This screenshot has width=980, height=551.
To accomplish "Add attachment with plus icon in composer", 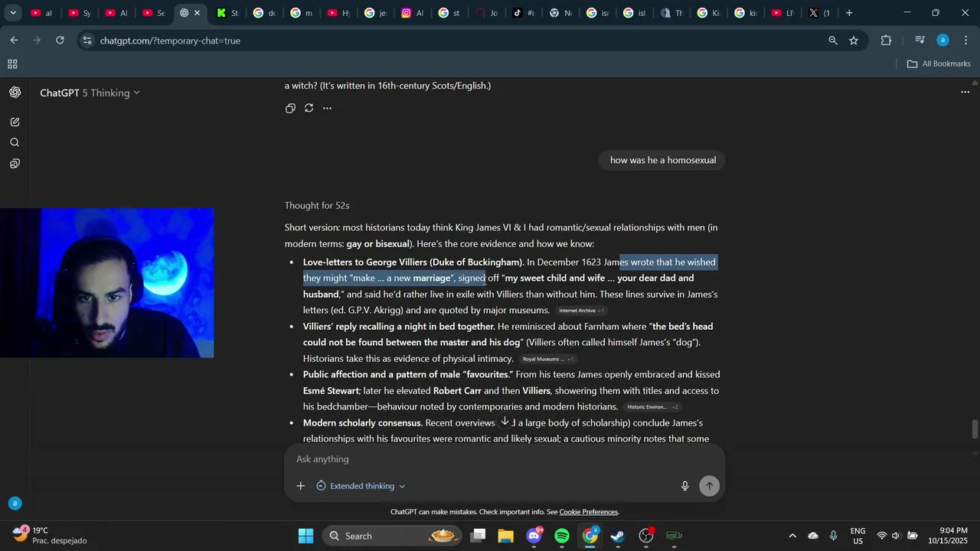I will (x=301, y=486).
